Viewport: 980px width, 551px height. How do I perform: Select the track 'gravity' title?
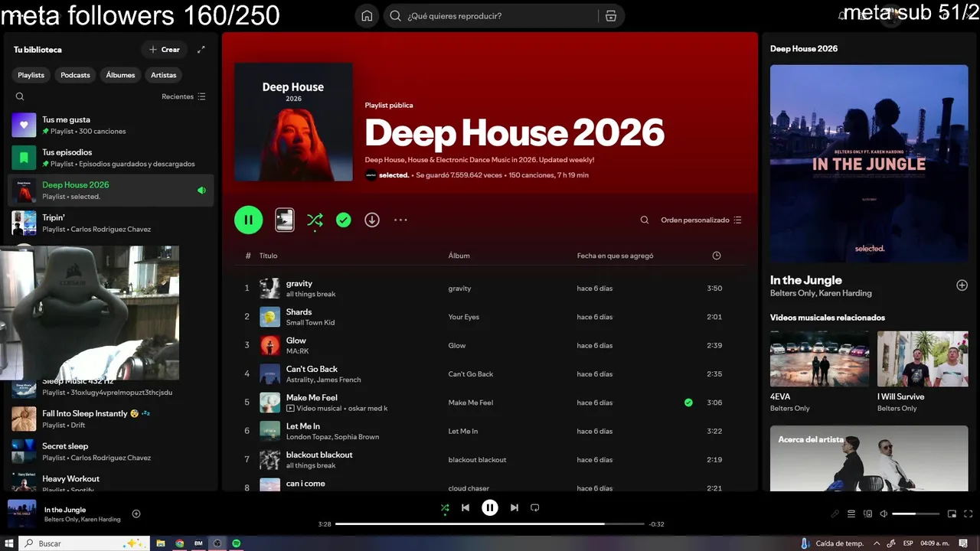(x=299, y=283)
